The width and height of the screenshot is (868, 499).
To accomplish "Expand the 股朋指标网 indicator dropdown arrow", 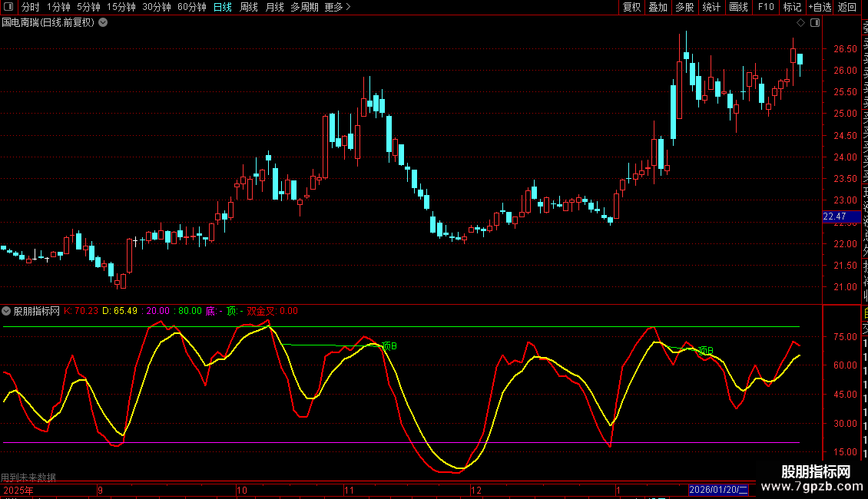I will point(7,312).
